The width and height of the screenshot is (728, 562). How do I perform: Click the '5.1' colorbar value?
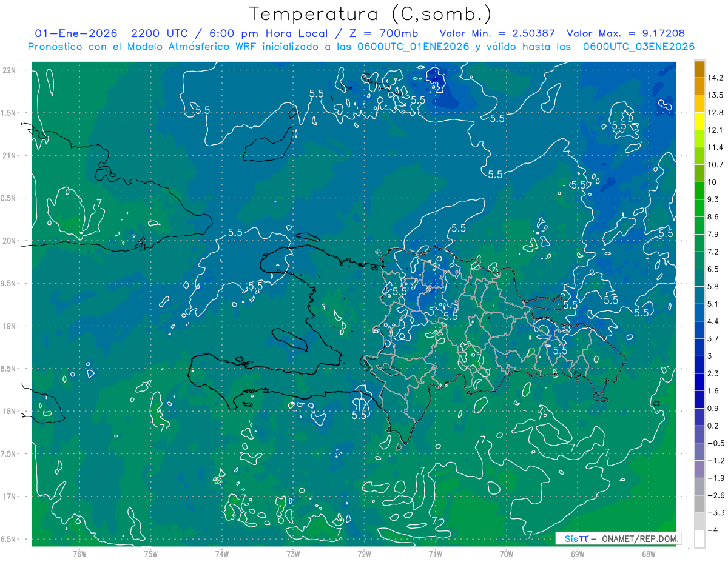click(x=714, y=304)
